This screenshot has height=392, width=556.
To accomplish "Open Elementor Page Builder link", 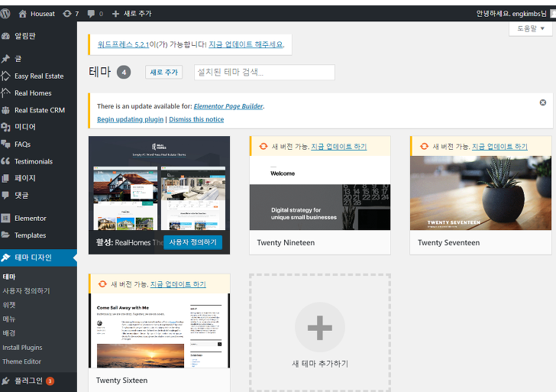I will (x=228, y=106).
